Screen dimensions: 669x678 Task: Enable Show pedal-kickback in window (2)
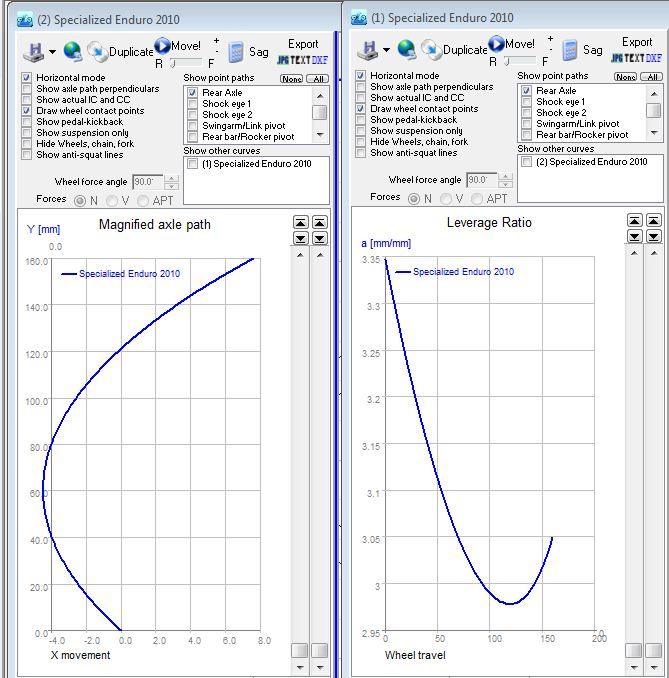(26, 122)
